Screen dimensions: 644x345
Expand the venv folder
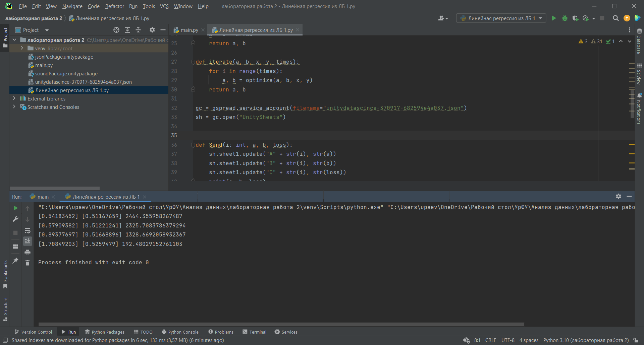pos(22,48)
